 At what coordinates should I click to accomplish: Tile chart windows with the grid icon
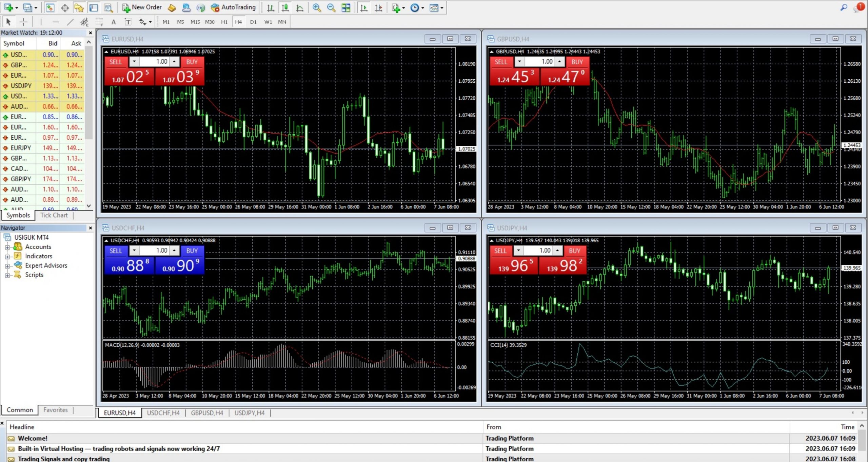(346, 7)
